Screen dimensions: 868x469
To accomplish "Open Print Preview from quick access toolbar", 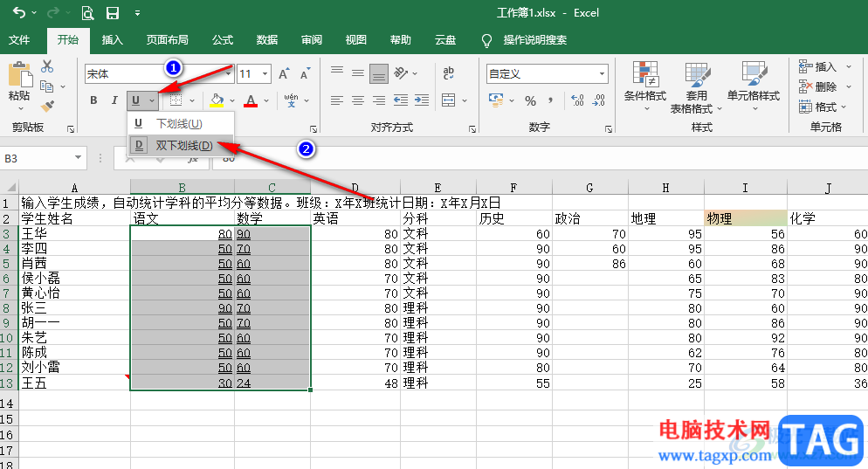I will point(87,13).
